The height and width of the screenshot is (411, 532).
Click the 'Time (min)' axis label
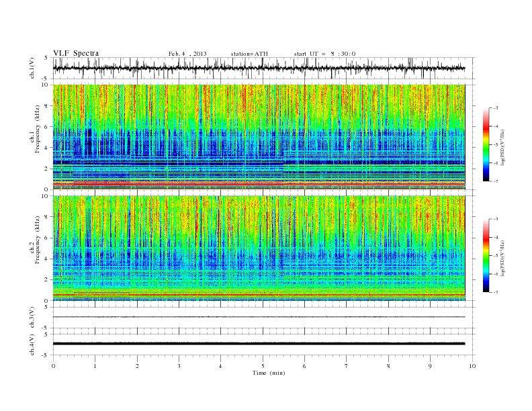pos(269,373)
